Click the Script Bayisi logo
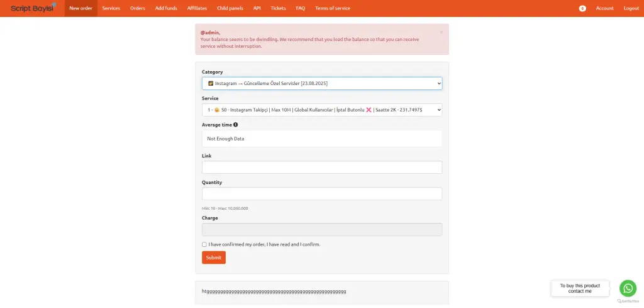The image size is (644, 308). tap(33, 8)
